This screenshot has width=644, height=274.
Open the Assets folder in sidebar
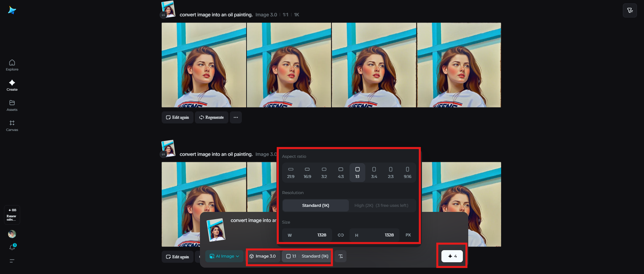point(12,105)
